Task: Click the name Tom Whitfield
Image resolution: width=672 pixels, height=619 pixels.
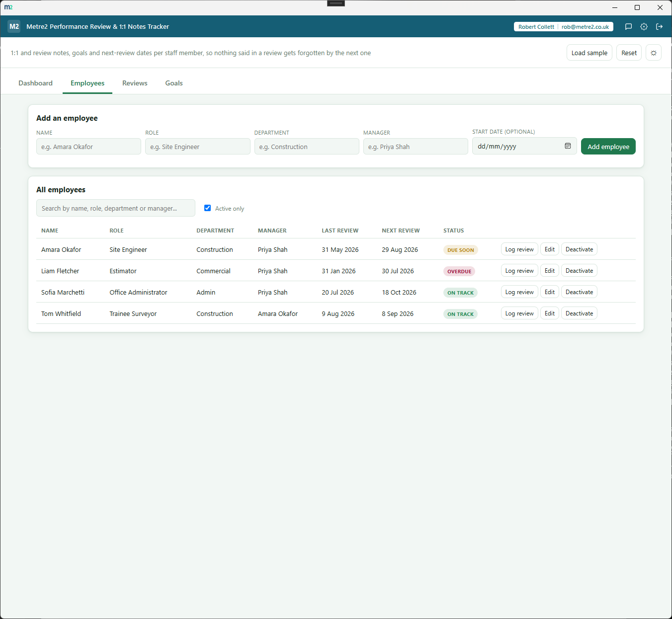Action: pyautogui.click(x=61, y=313)
